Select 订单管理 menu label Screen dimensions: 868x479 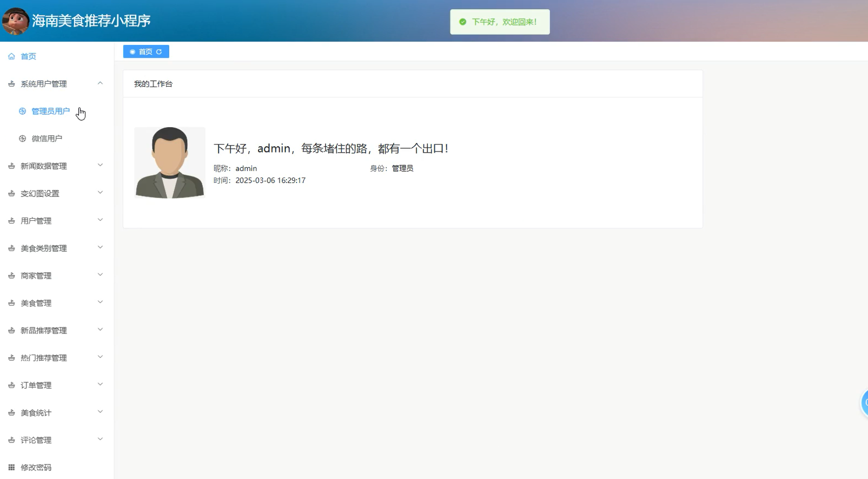click(36, 385)
